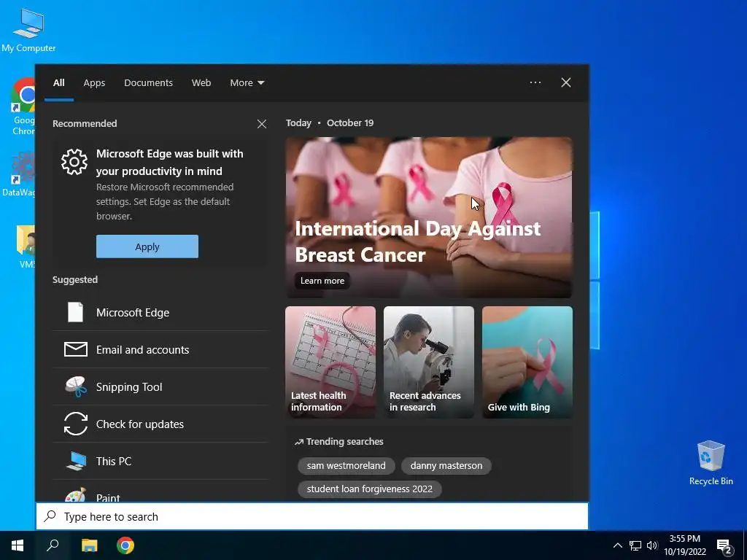The width and height of the screenshot is (747, 560).
Task: Select the DataWag desktop shortcut icon
Action: (18, 174)
